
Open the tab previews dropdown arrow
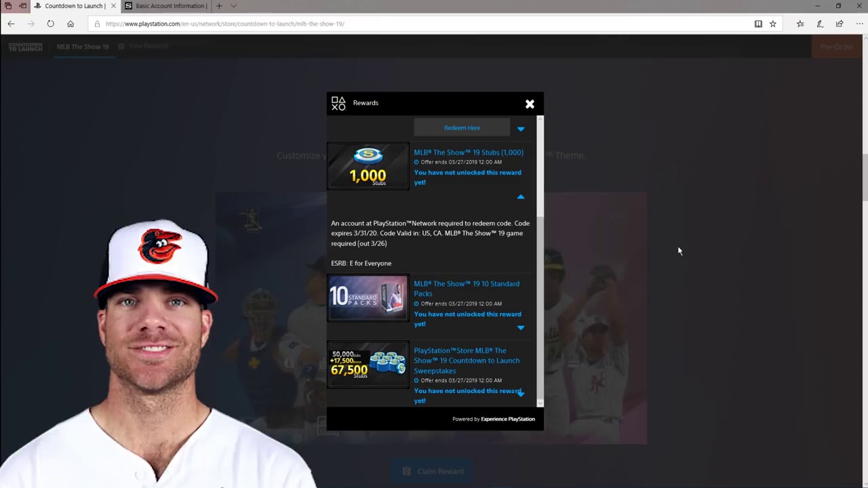pos(233,6)
